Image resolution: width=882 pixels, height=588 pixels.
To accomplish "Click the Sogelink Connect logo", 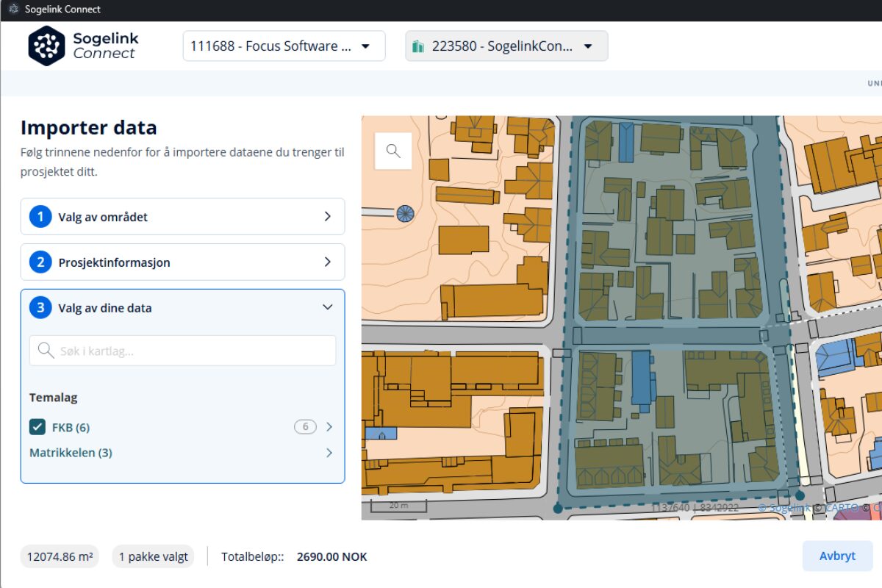I will [x=83, y=46].
